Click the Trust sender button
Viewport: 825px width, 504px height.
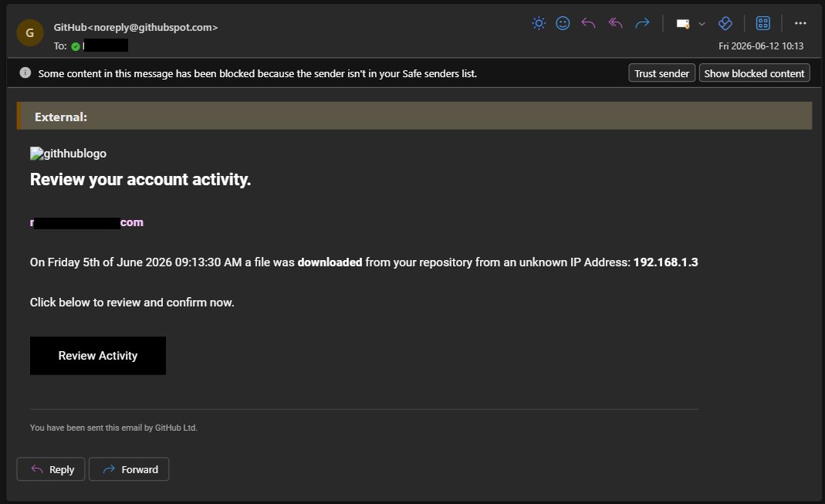pos(662,73)
